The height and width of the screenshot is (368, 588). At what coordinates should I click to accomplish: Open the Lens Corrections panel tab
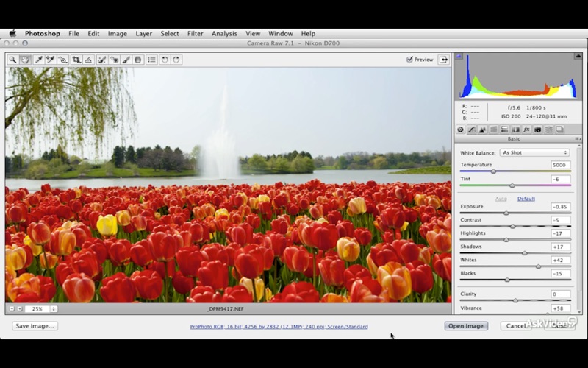(x=516, y=130)
